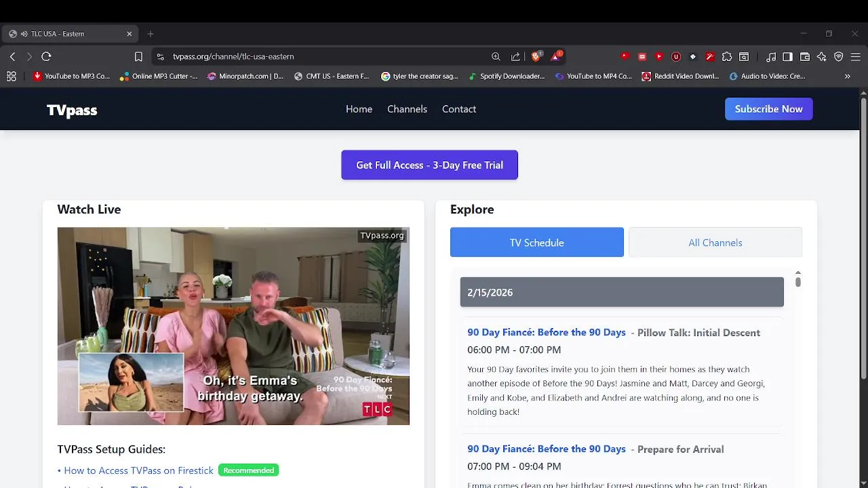Click Get Full Access 3-Day Free Trial

(x=429, y=165)
